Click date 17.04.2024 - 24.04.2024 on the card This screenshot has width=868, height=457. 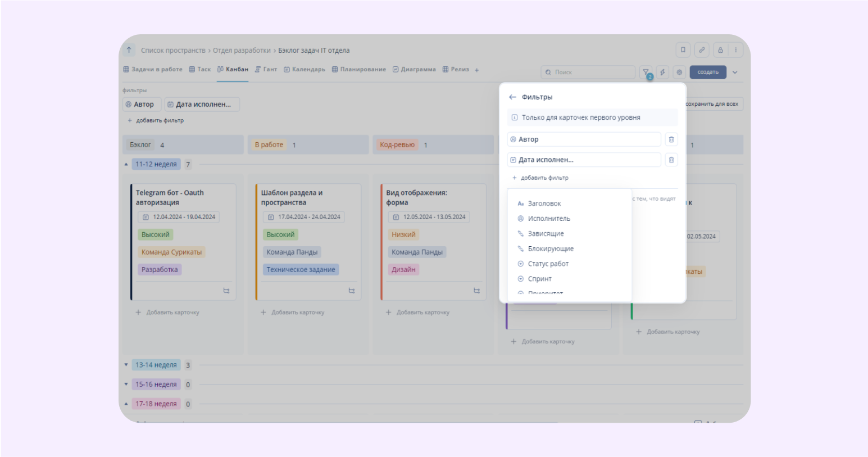click(x=304, y=217)
